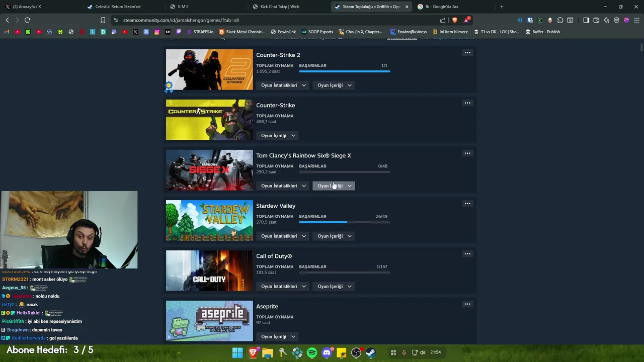Open OBS Studio from the taskbar
The height and width of the screenshot is (362, 644).
tap(356, 352)
